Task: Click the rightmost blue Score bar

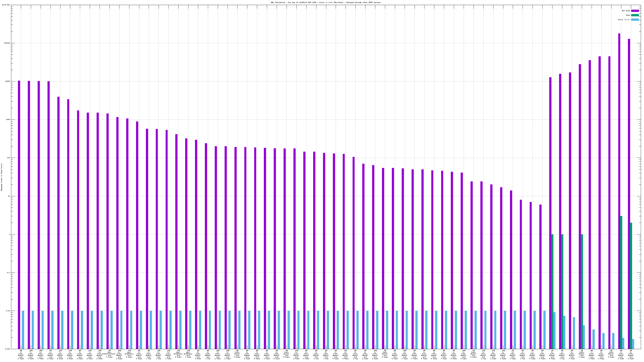Action: (x=633, y=344)
